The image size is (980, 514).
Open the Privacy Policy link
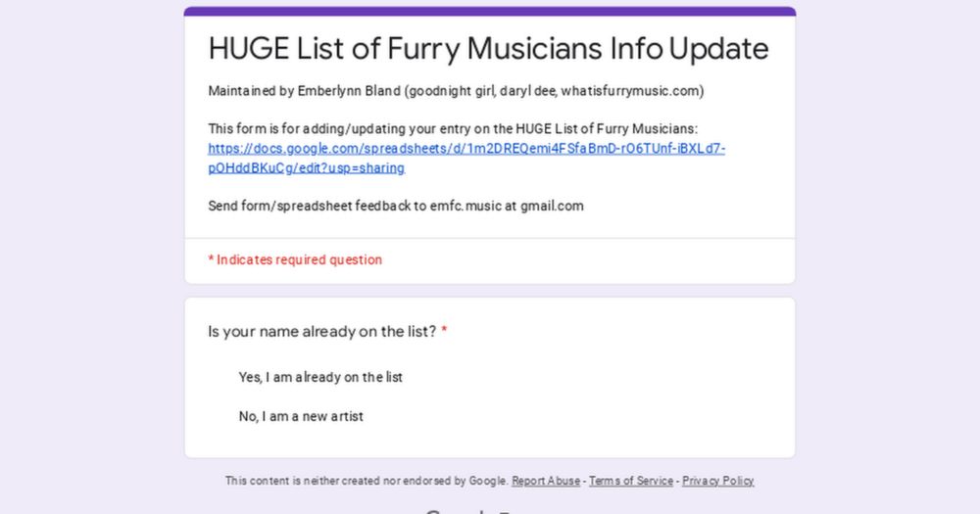(717, 481)
